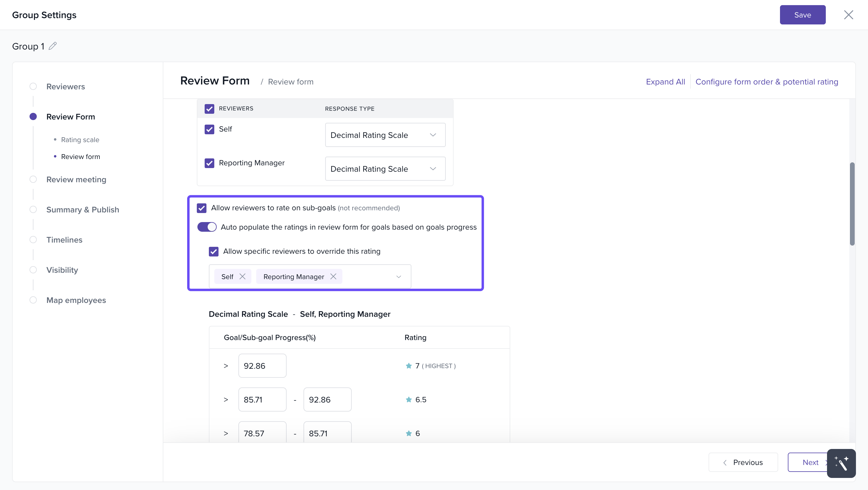Click the star icon beside rating 6.5
The height and width of the screenshot is (490, 868).
click(409, 399)
